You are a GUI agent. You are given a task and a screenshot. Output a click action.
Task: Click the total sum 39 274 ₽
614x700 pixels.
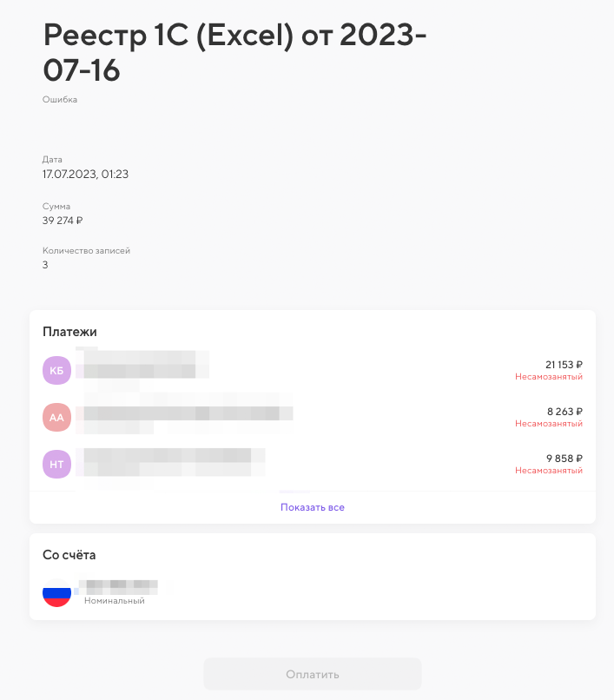tap(63, 221)
